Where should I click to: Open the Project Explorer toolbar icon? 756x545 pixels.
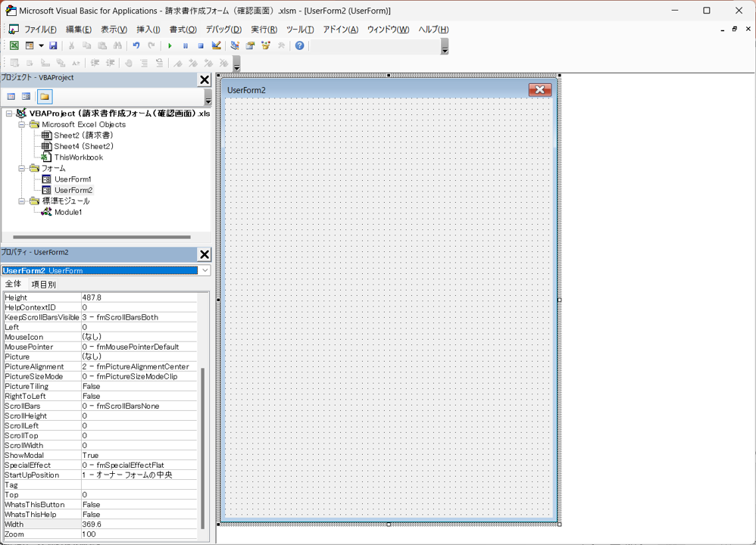click(x=235, y=45)
